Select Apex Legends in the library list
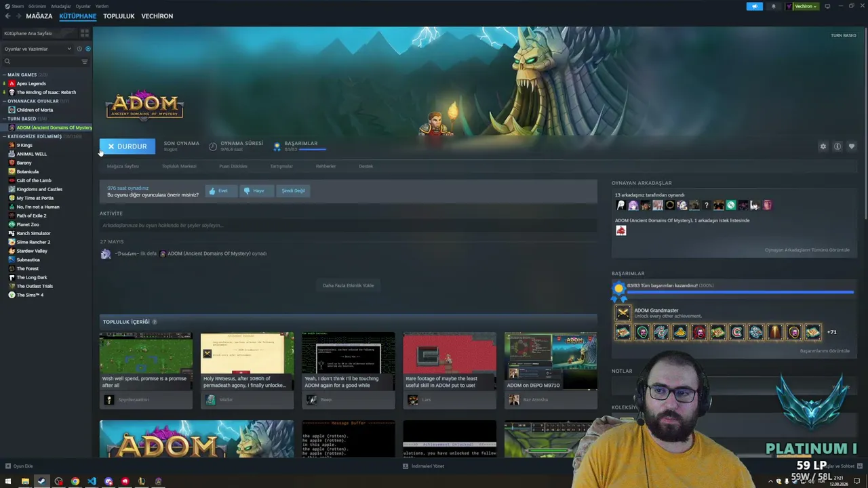 31,83
